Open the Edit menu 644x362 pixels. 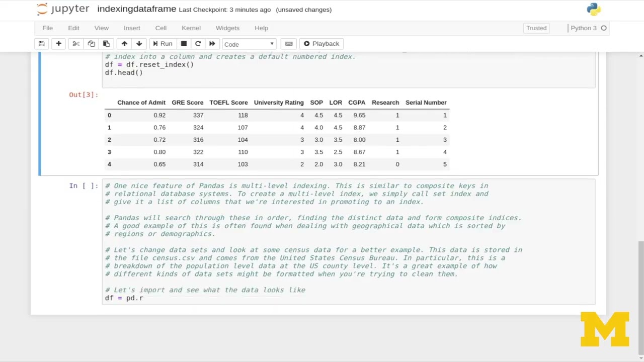73,28
